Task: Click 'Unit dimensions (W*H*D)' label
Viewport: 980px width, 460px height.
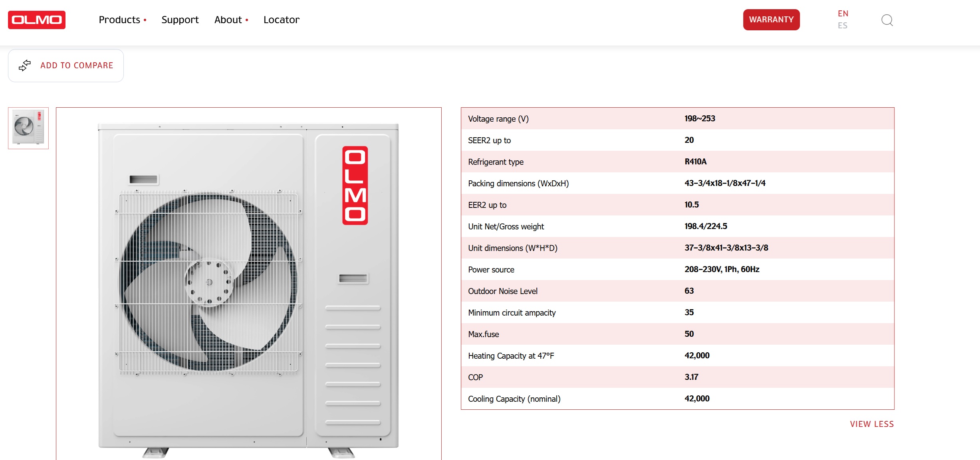Action: coord(513,248)
